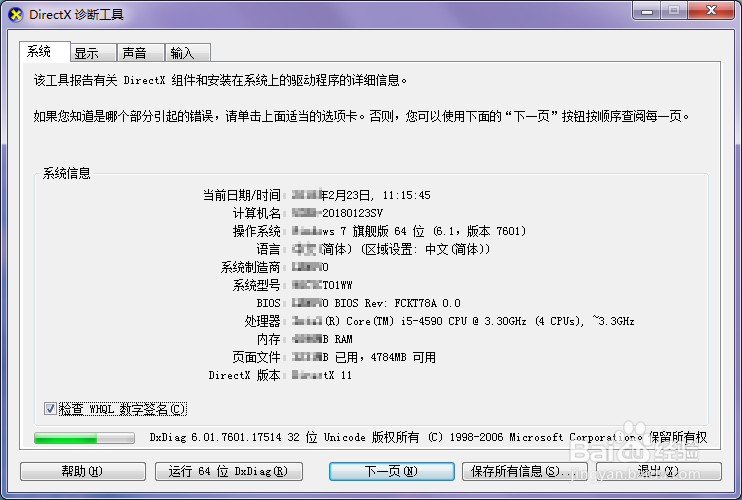
Task: Click the 内存 RAM value
Action: [x=322, y=339]
